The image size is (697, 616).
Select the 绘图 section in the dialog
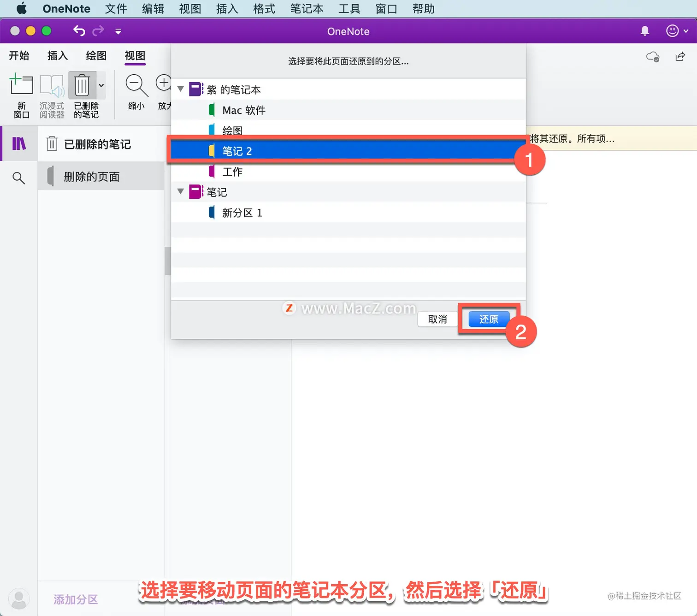click(x=348, y=130)
